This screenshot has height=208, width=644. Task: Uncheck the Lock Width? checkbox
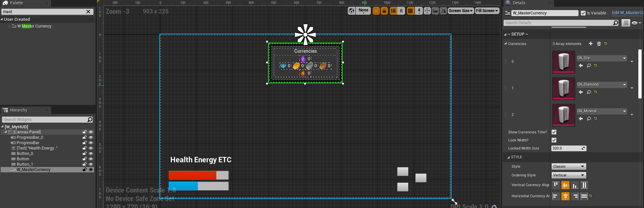(x=554, y=140)
